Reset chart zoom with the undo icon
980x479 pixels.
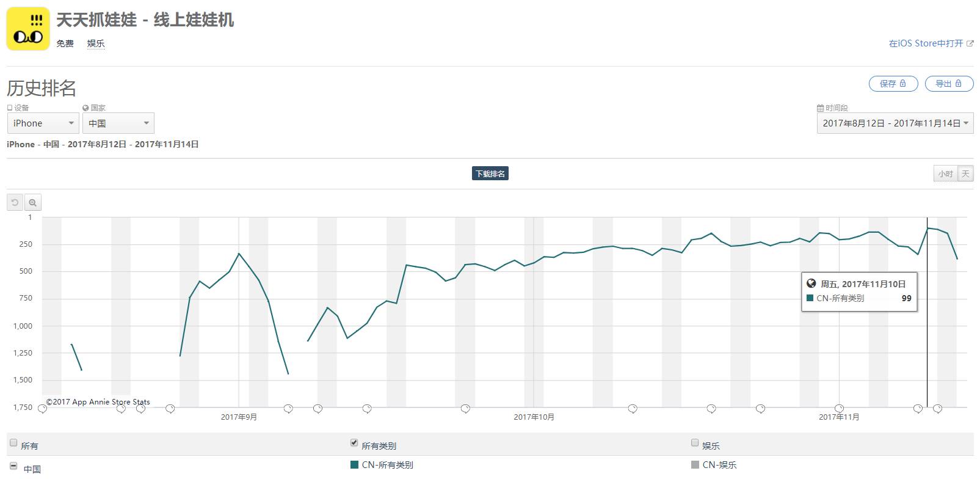coord(15,202)
